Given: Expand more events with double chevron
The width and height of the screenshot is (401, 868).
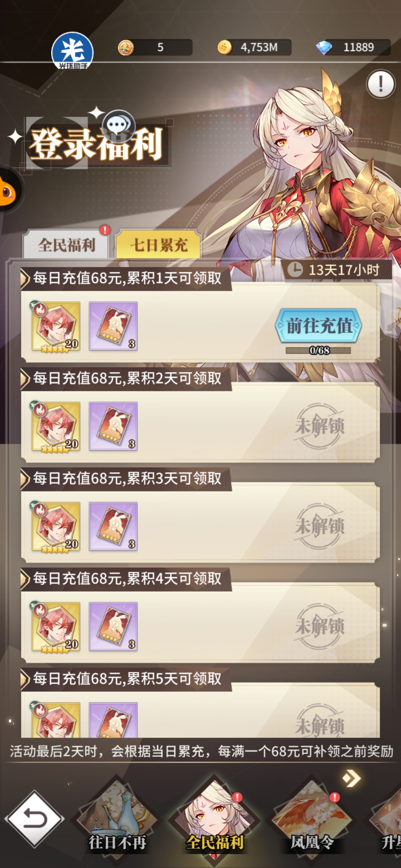Looking at the screenshot, I should (351, 778).
